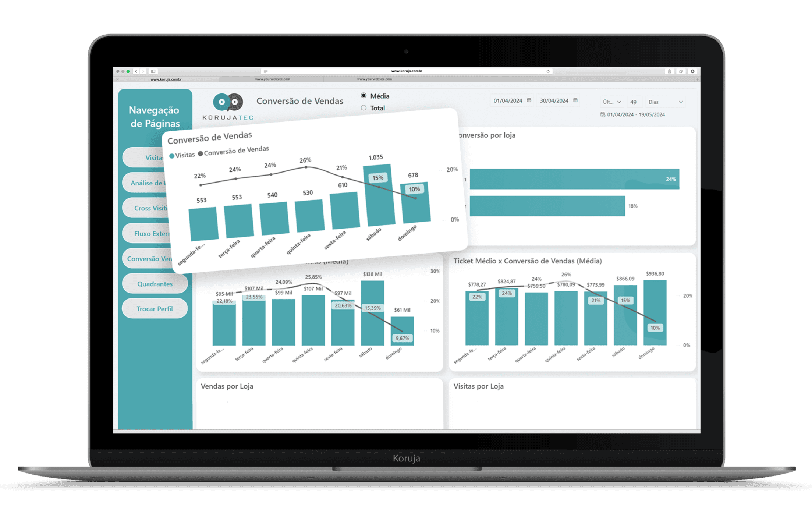This screenshot has height=524, width=812.
Task: Close the www.koruja.combr tab with X
Action: (x=118, y=79)
